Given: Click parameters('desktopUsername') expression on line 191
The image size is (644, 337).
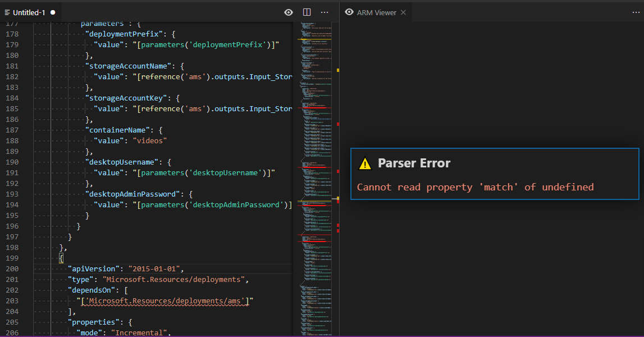Looking at the screenshot, I should [204, 173].
